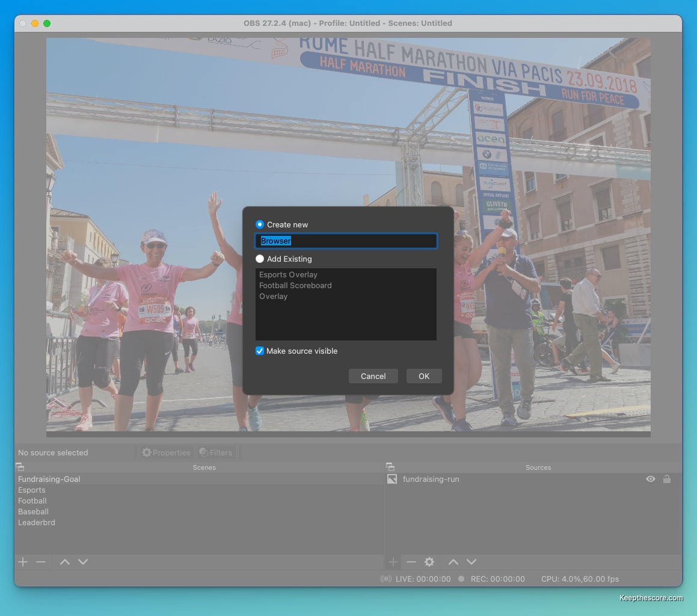Move the source down in Sources

[x=471, y=562]
